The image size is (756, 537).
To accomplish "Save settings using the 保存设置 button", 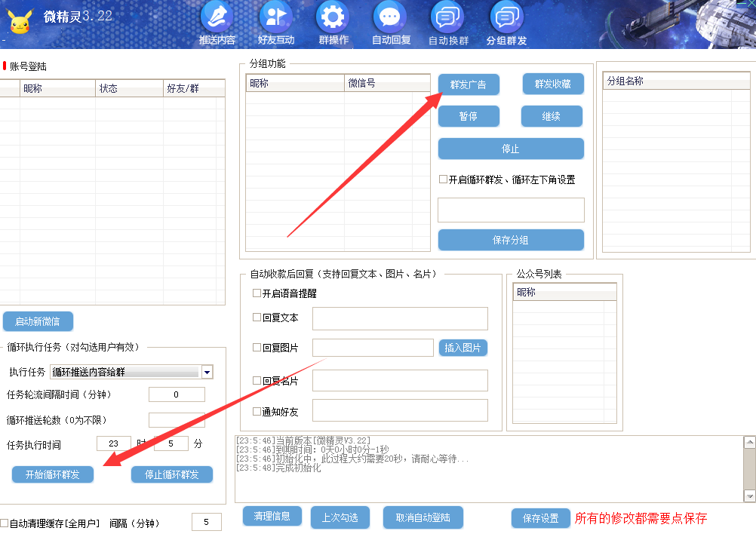I will pos(540,518).
